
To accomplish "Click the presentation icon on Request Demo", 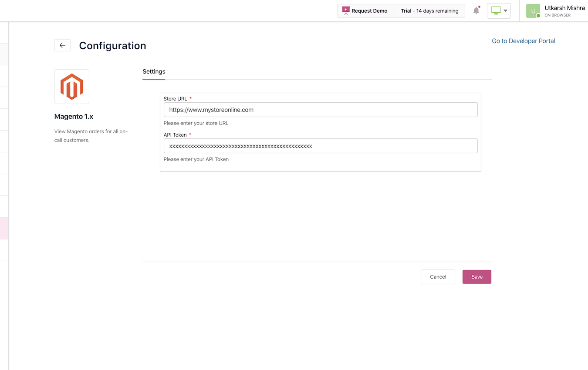I will (346, 10).
